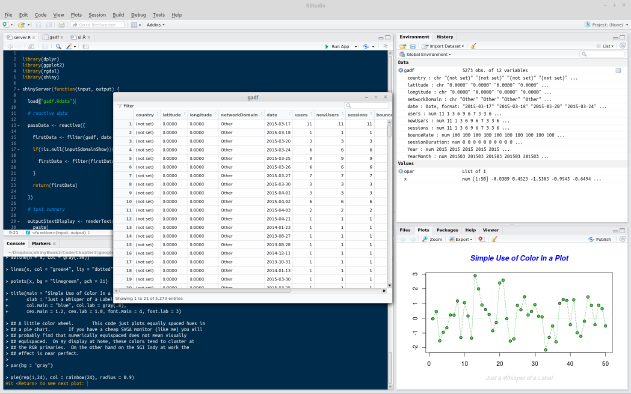631x394 pixels.
Task: Switch to the History tab
Action: 445,37
